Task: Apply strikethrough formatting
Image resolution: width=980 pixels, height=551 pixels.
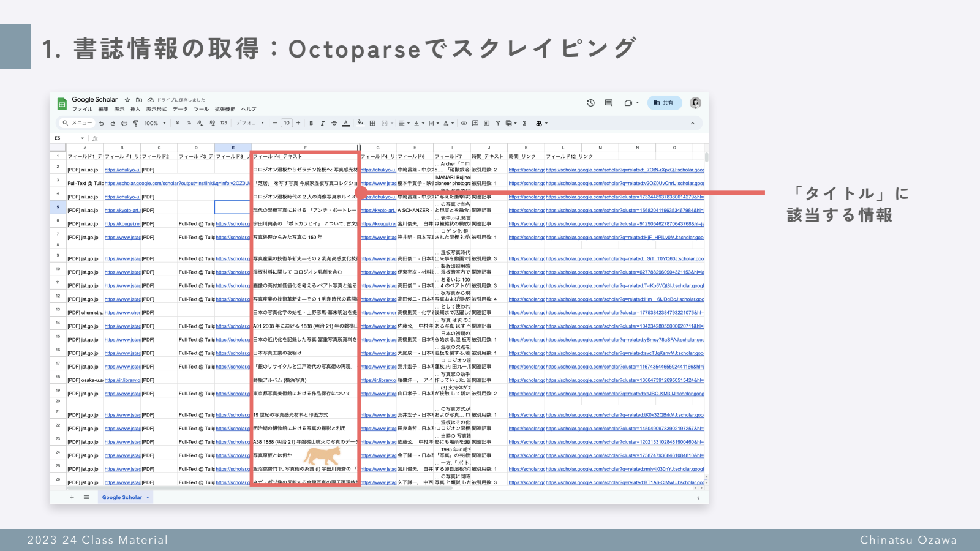Action: [x=334, y=123]
